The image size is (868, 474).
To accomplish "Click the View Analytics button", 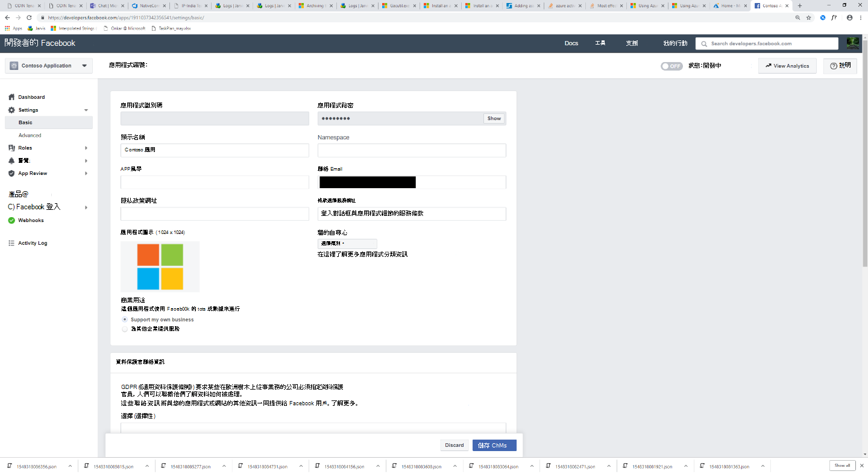I will click(787, 66).
